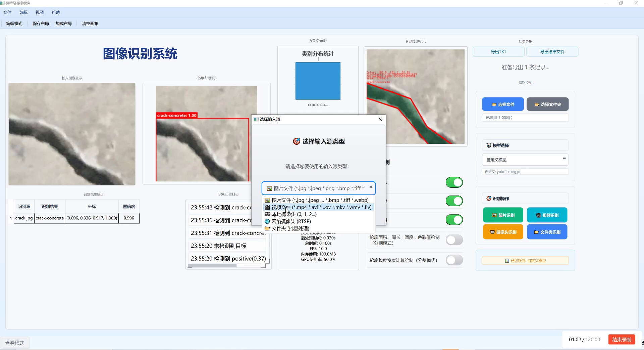Click the target icon in dialog heading
The width and height of the screenshot is (644, 350).
297,141
